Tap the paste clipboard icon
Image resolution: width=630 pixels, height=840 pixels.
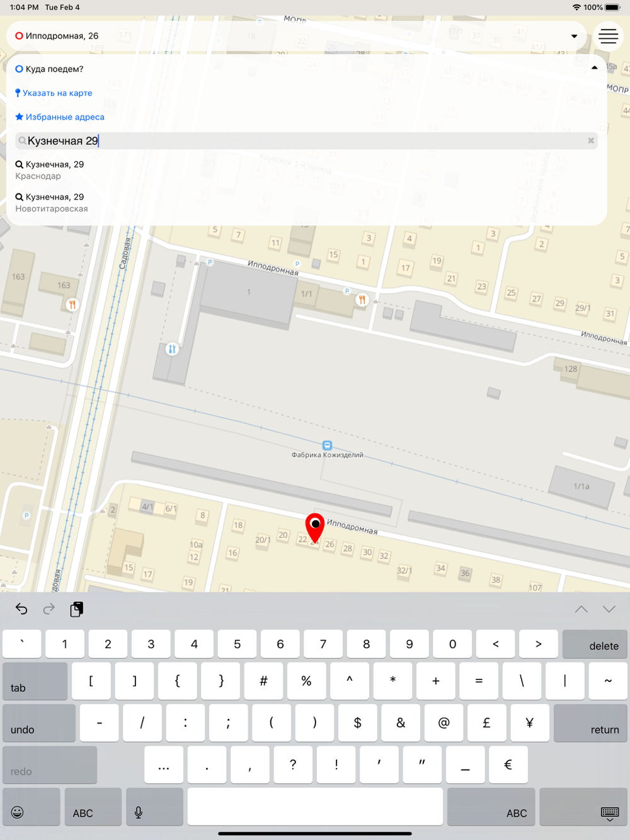(x=77, y=609)
